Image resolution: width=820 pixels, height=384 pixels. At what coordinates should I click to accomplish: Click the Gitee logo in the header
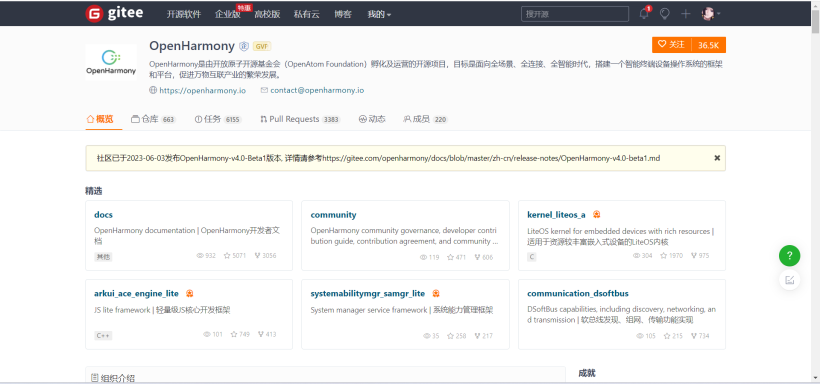(x=114, y=14)
